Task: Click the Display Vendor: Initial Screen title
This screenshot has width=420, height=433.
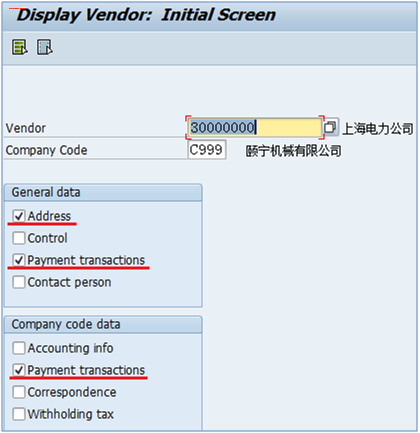Action: (146, 15)
